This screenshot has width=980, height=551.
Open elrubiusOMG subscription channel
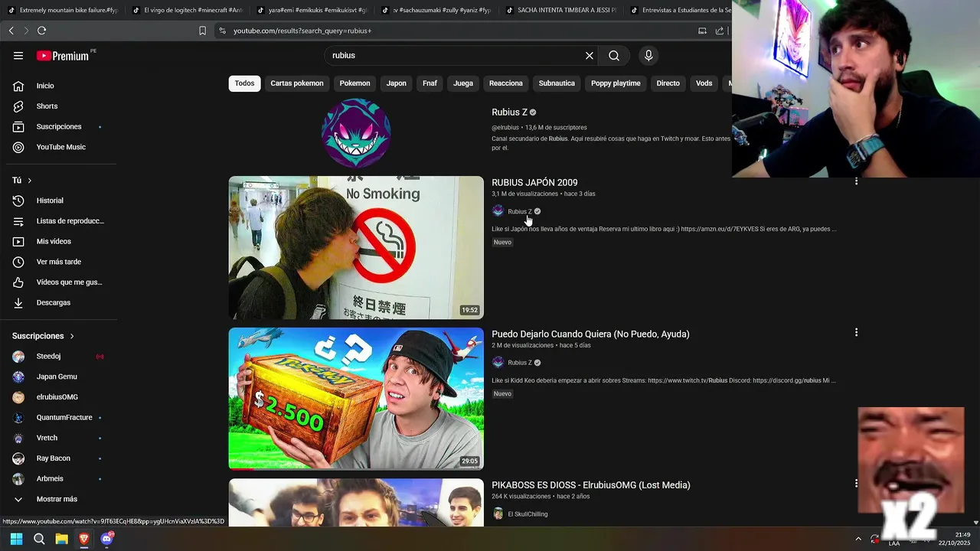[58, 397]
